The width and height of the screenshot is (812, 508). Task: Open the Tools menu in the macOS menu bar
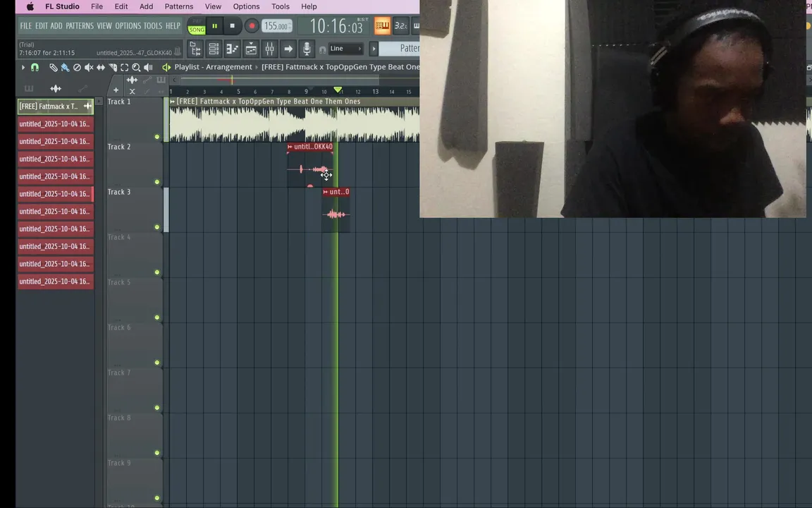(280, 6)
